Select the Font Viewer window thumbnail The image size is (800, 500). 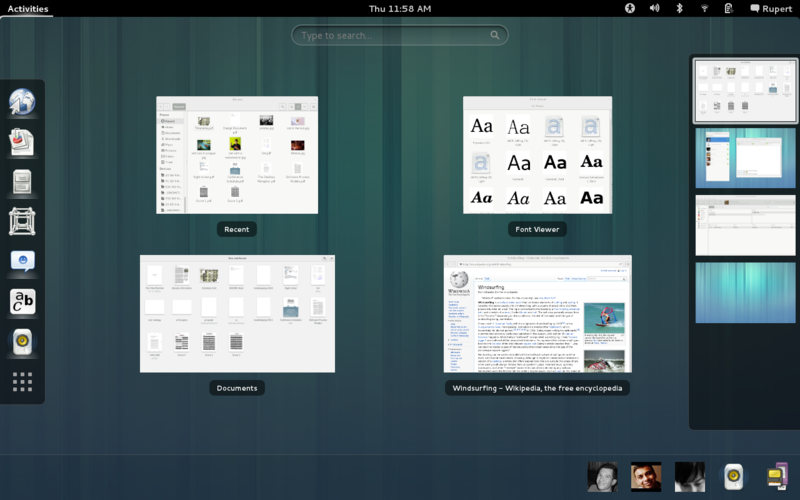(538, 155)
